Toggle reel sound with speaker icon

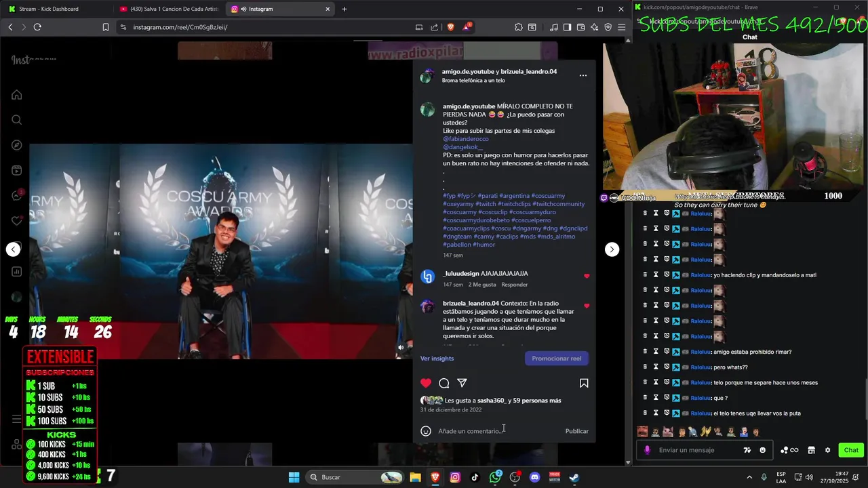coord(401,347)
